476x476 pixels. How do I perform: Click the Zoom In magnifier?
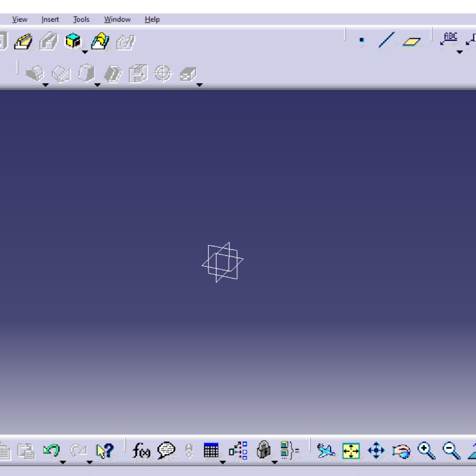426,451
